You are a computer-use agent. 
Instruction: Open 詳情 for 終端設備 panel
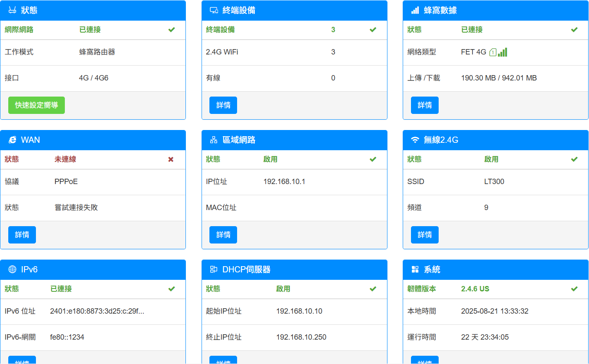(223, 105)
